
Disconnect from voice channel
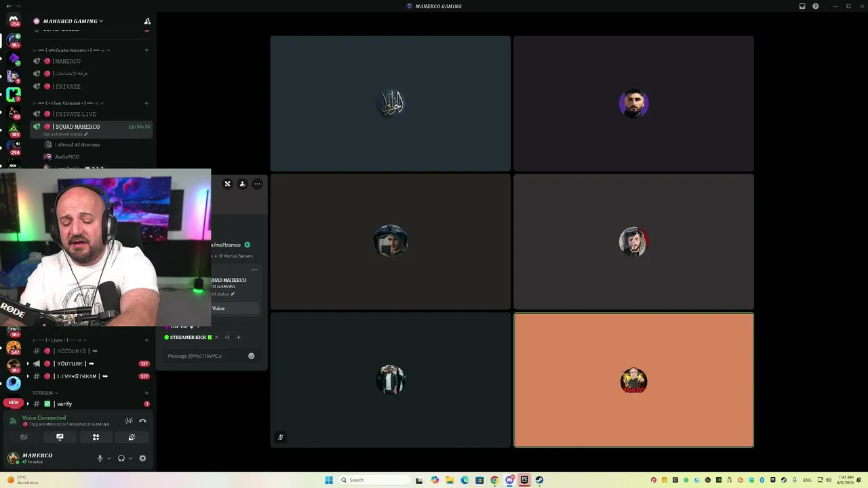pos(142,421)
